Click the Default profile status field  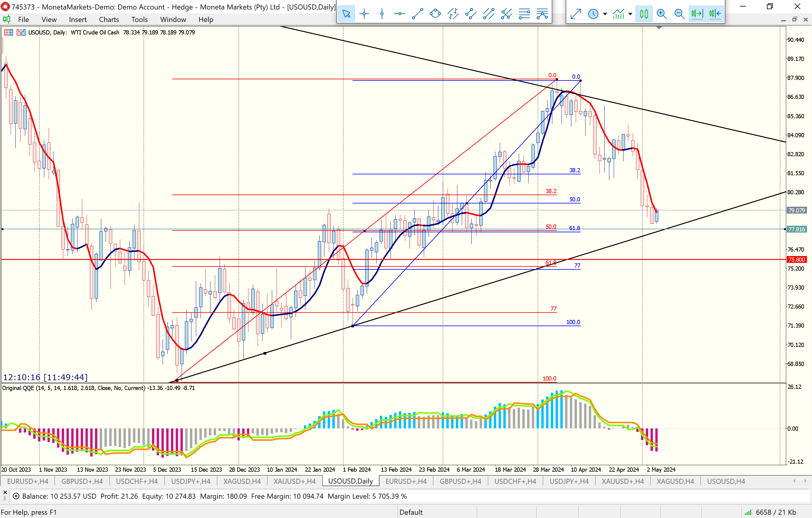[x=411, y=512]
